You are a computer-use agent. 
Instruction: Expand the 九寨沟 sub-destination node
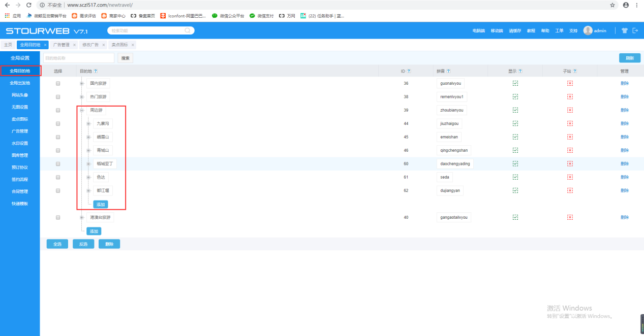pos(88,124)
